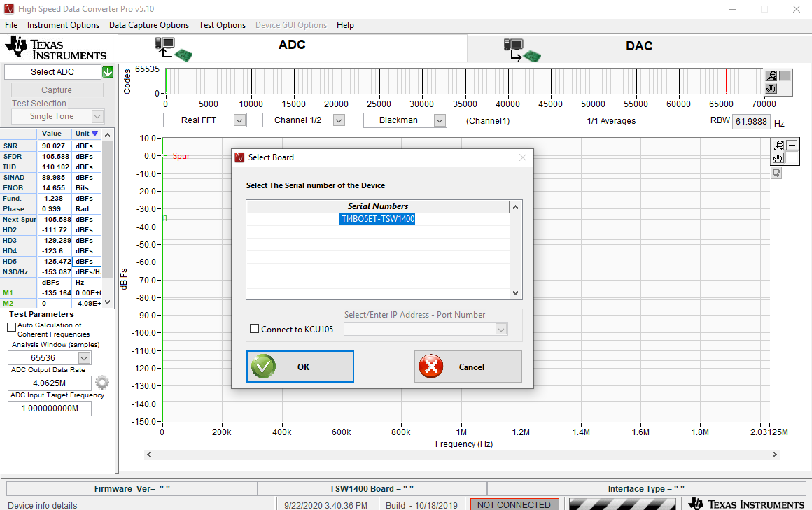Click the replot refresh icon below the FFT zoom tools
The height and width of the screenshot is (510, 812).
click(776, 172)
